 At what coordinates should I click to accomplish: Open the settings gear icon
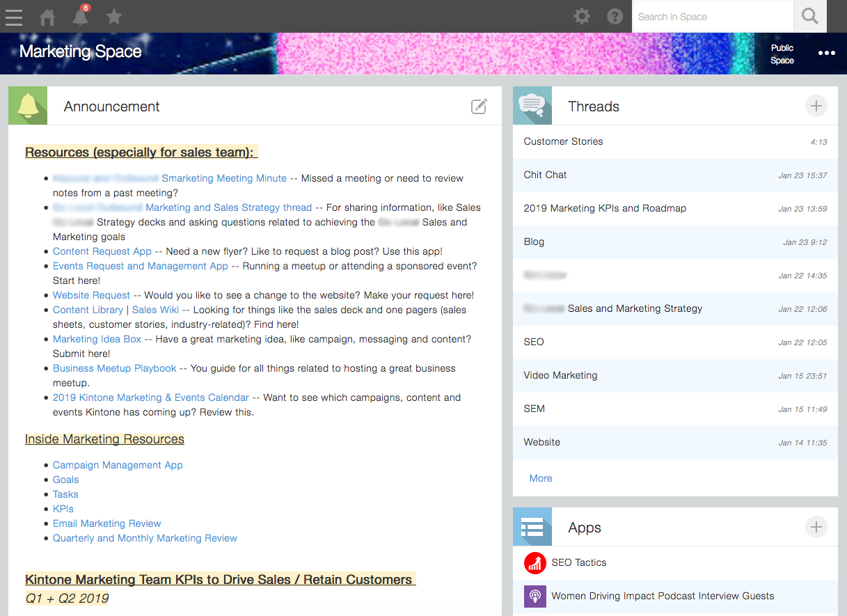point(581,16)
